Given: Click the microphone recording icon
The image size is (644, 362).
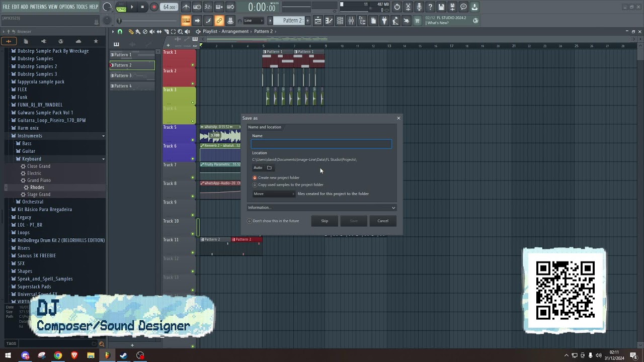Looking at the screenshot, I should (419, 7).
